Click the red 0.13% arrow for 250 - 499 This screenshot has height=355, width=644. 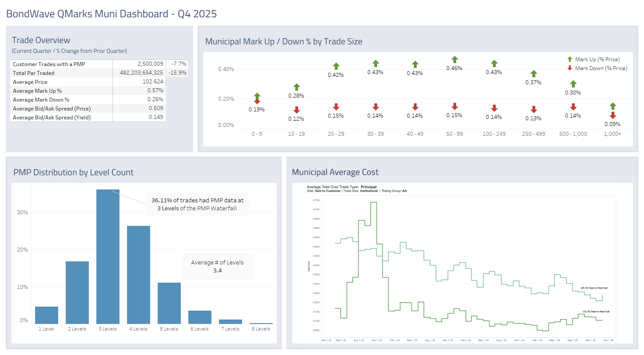pos(533,109)
